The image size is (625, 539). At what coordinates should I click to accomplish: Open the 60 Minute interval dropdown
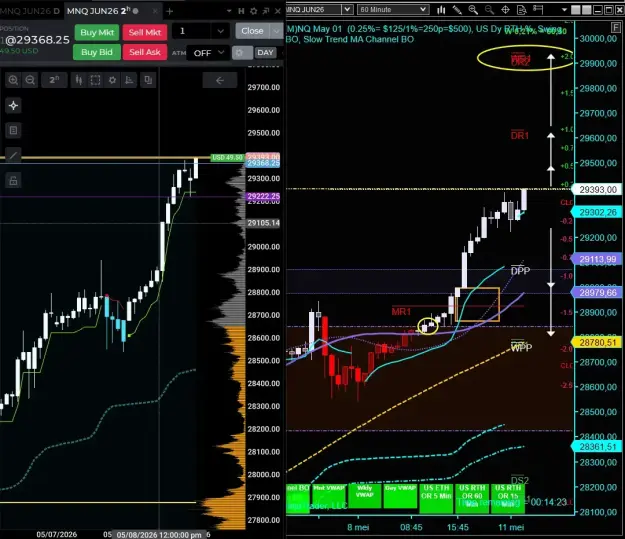coord(393,9)
